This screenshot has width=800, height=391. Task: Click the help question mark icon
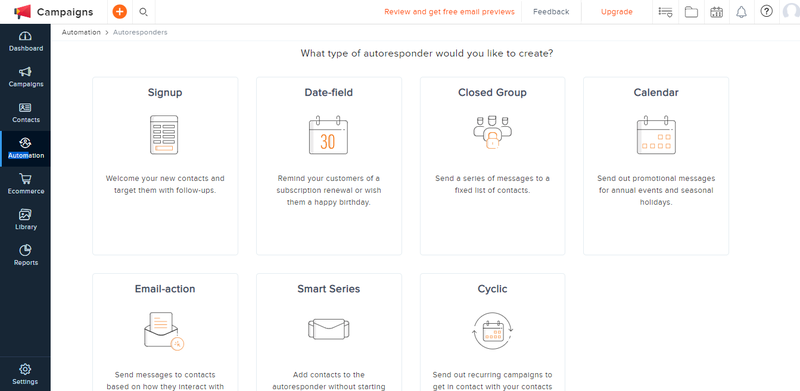tap(766, 11)
